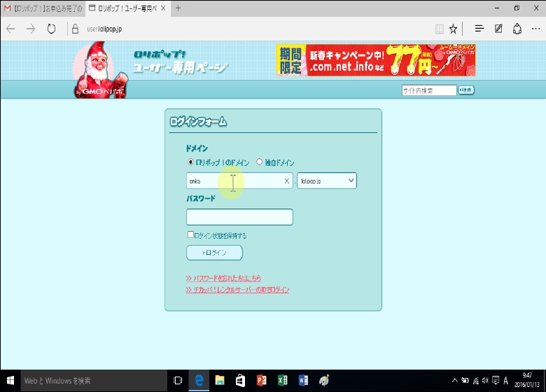Toggle the IME input mode A indicator
546x392 pixels.
coord(505,381)
